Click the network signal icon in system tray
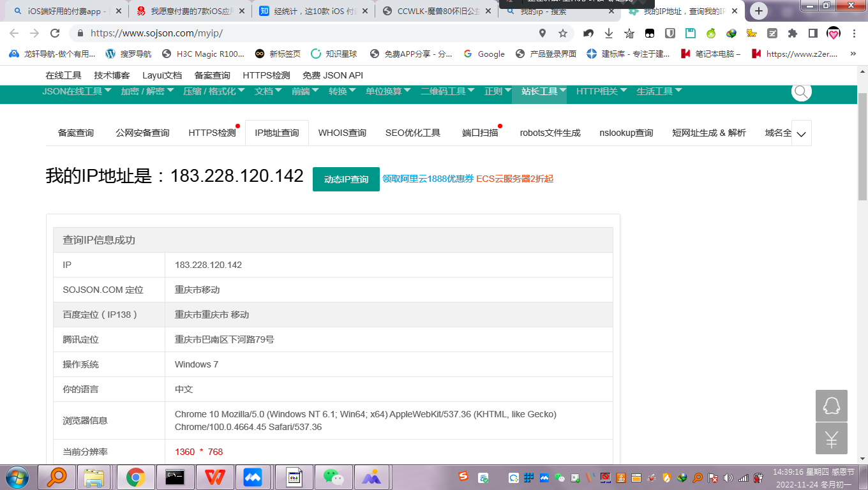Screen dimensions: 868x490 point(744,477)
